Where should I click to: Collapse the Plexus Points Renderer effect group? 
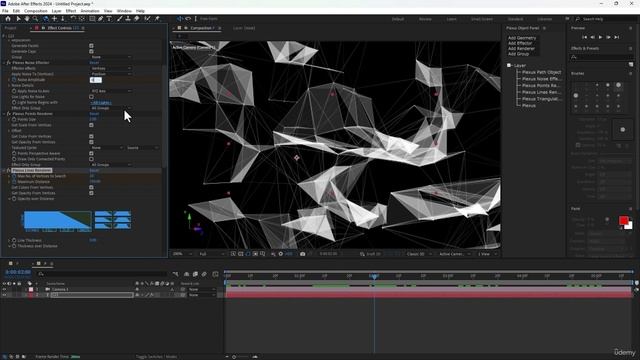coord(4,114)
